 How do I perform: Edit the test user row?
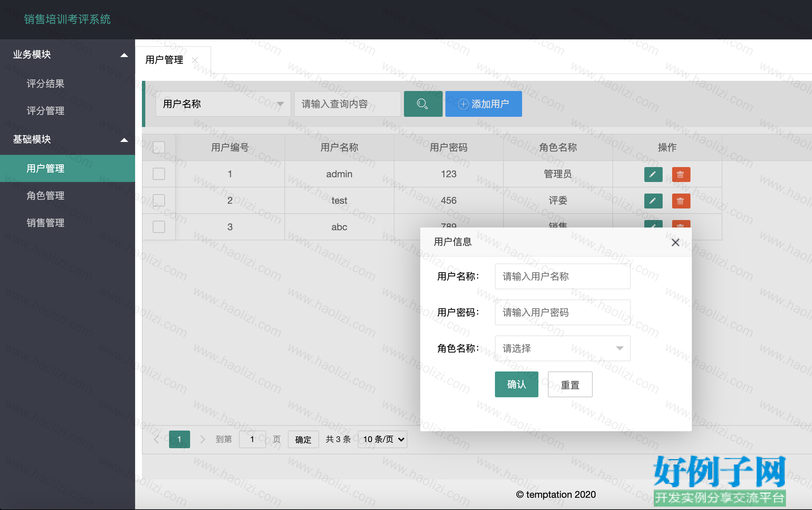point(653,201)
